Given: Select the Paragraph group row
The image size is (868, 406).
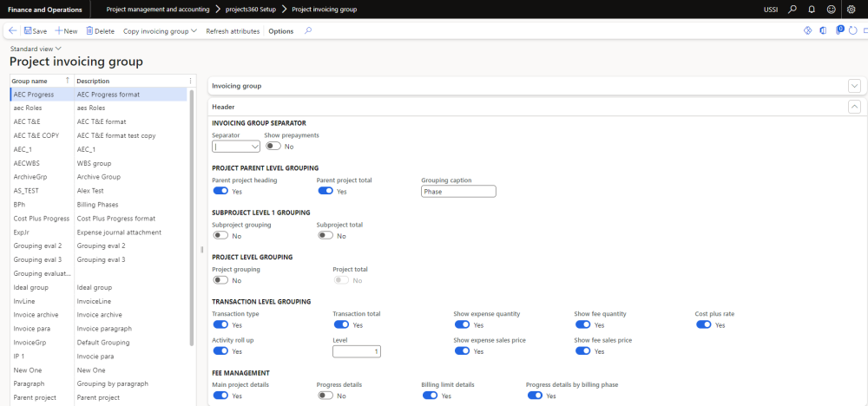Looking at the screenshot, I should pos(99,383).
